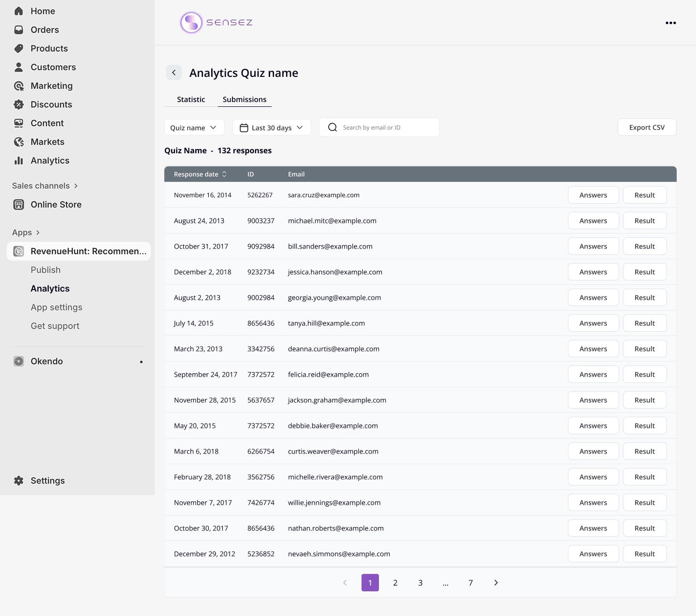The image size is (696, 616).
Task: Open Get support in the app submenu
Action: [x=55, y=326]
